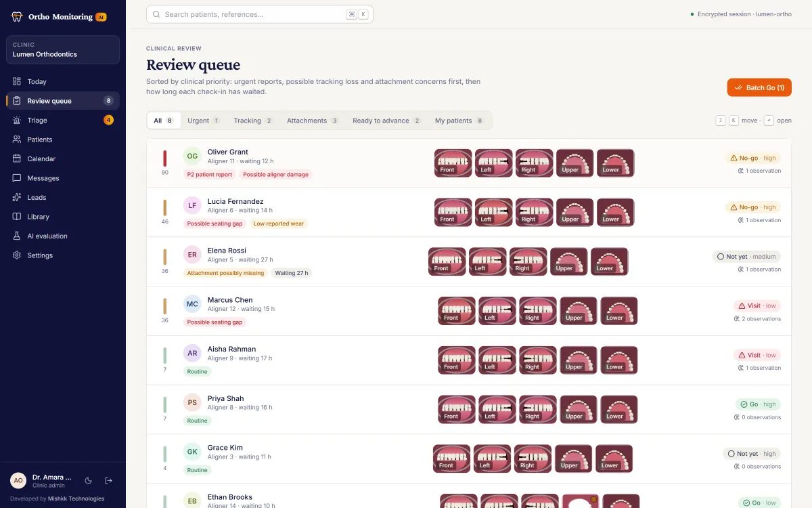
Task: Click Oliver Grant's No-go high status badge
Action: (752, 158)
